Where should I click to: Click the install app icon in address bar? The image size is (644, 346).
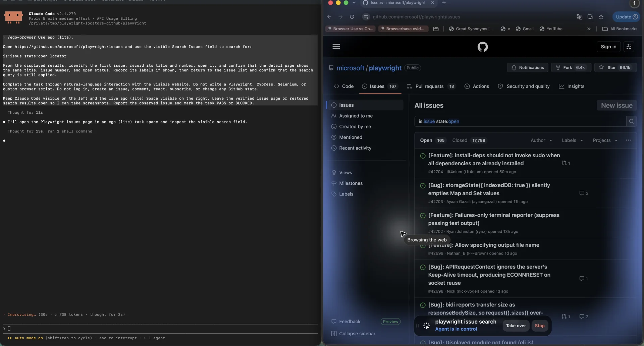[x=590, y=17]
